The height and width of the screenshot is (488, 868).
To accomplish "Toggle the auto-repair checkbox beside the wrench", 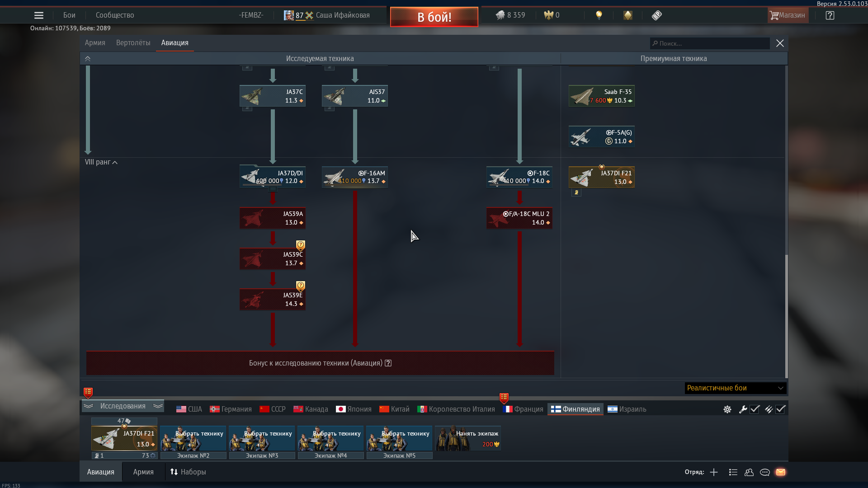I will click(755, 409).
